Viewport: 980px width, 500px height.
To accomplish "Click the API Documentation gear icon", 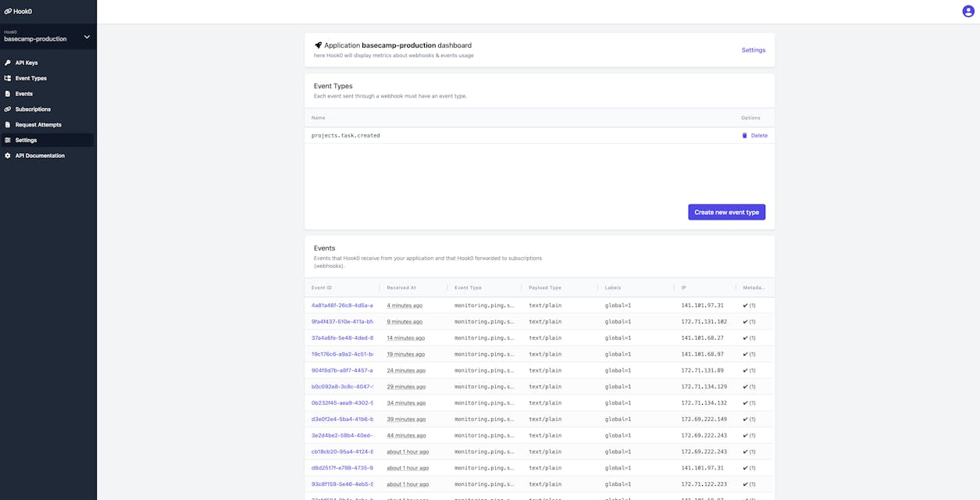I will 8,155.
